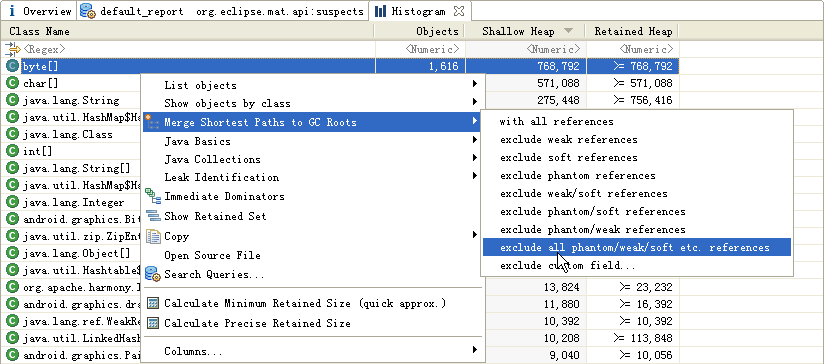Click the Search Queries menu icon
The width and height of the screenshot is (825, 364).
(153, 274)
